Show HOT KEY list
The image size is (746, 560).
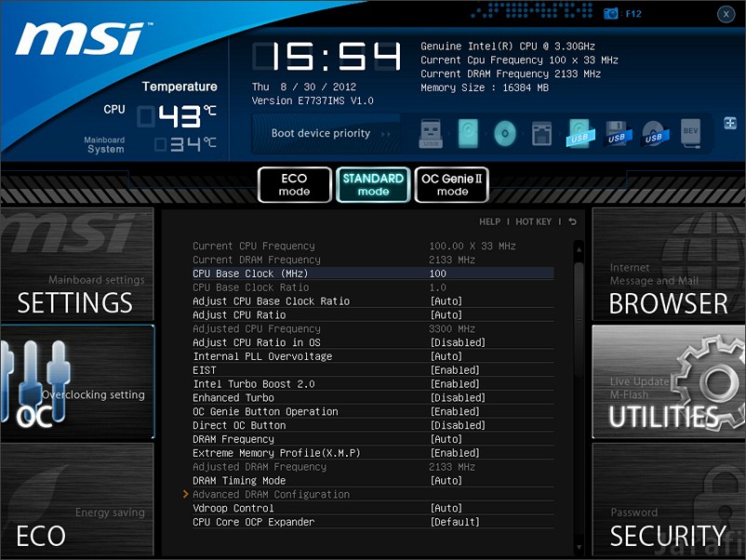(533, 221)
